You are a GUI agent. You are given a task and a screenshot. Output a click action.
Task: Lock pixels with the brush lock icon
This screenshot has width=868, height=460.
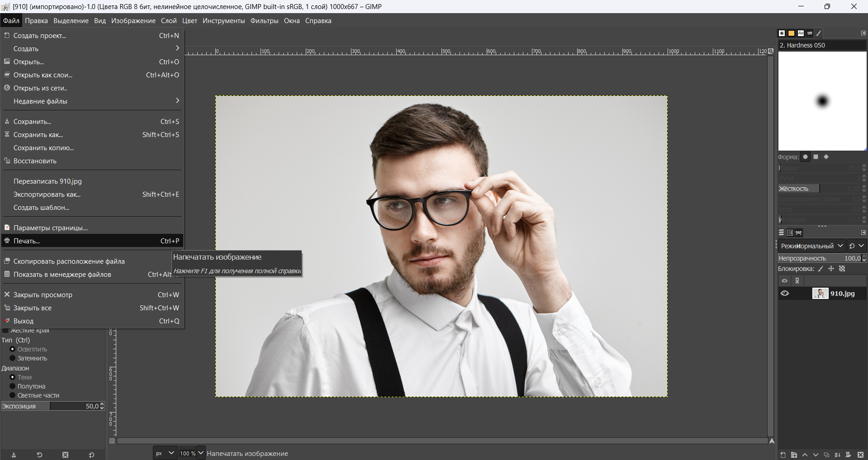[821, 269]
